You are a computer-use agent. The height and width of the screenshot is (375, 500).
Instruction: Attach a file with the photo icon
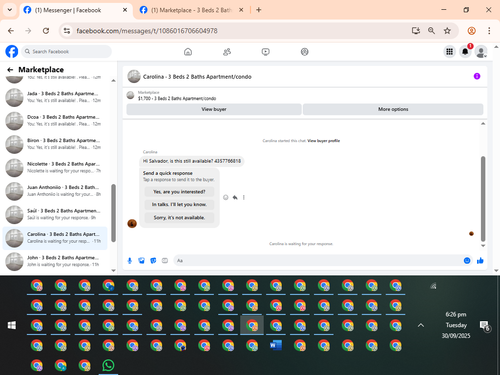(x=141, y=261)
